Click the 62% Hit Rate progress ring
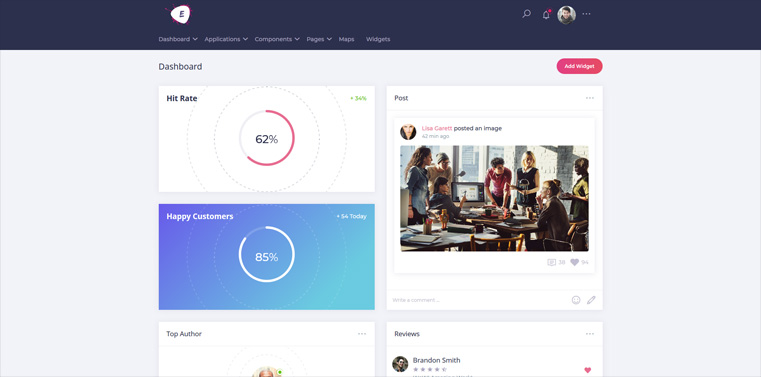This screenshot has width=761, height=377. click(x=266, y=138)
